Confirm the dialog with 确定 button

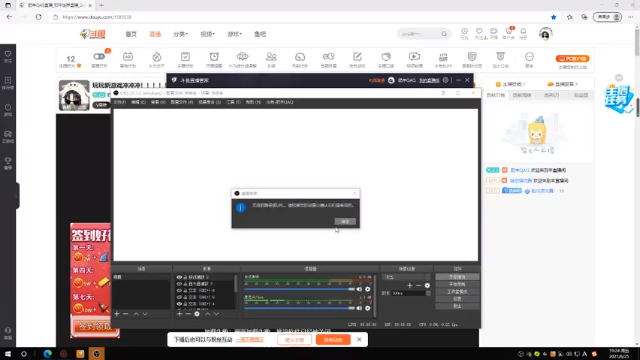click(345, 221)
